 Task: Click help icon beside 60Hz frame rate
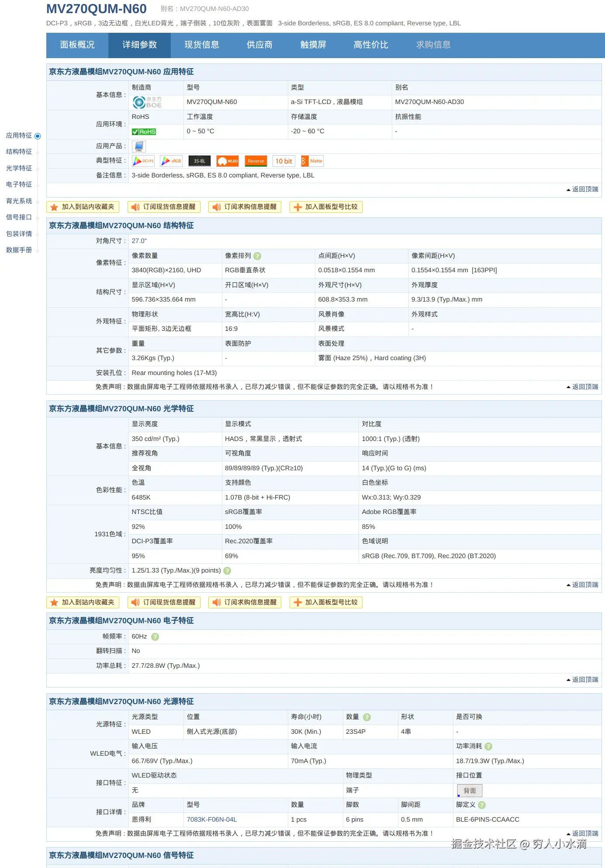tap(155, 637)
